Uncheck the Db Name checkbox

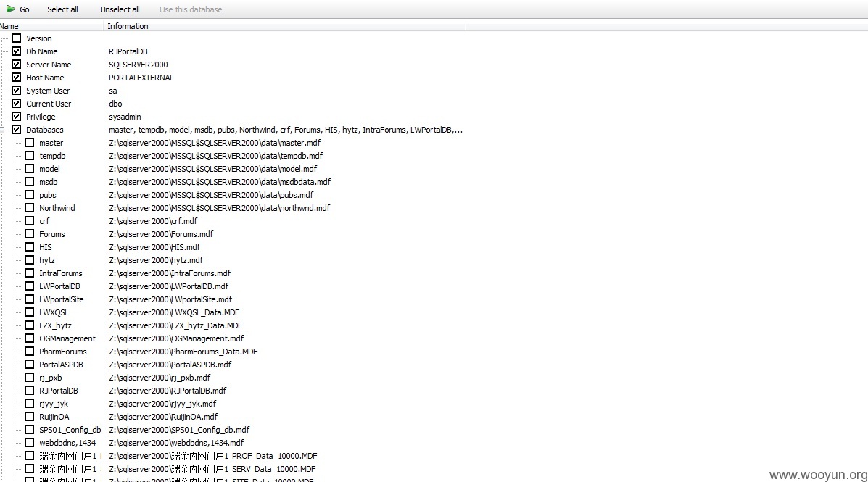pyautogui.click(x=17, y=51)
